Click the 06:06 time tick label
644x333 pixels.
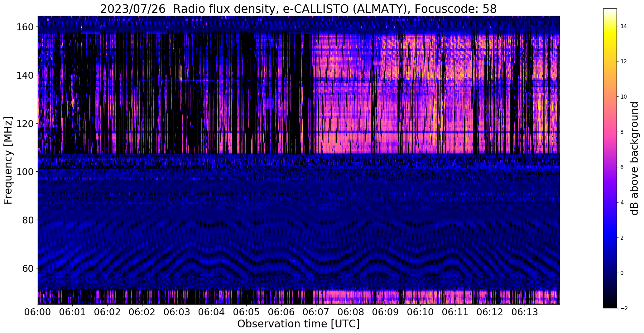coord(281,312)
